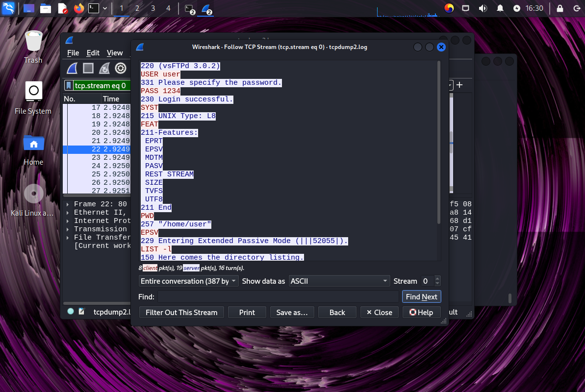Click the capture file properties edit icon

pyautogui.click(x=81, y=312)
